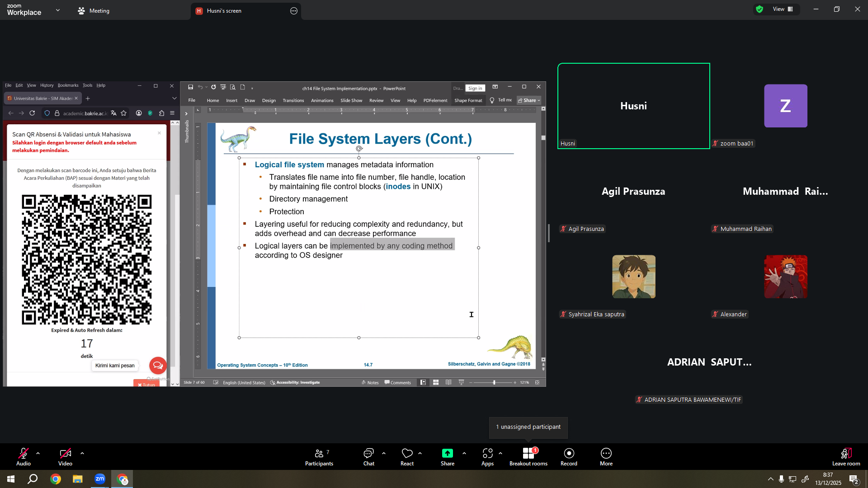Save the PowerPoint presentation
The width and height of the screenshot is (868, 488).
point(191,87)
